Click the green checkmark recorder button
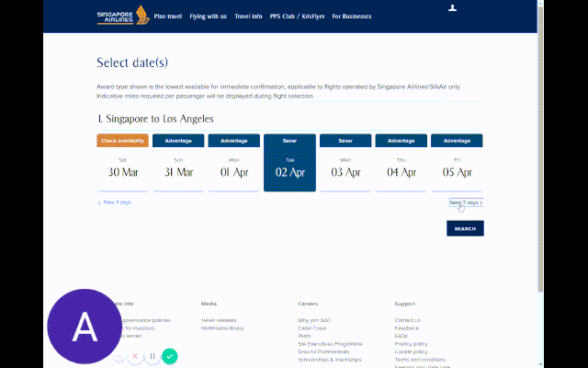The width and height of the screenshot is (588, 368). (169, 356)
